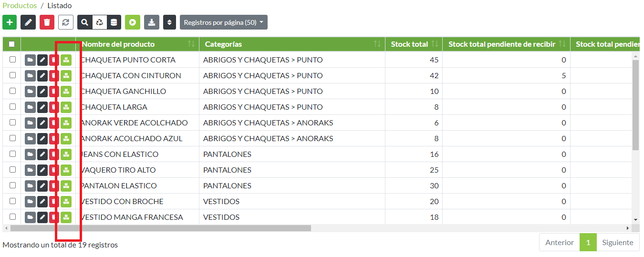Click the Siguiente pagination button

[617, 242]
